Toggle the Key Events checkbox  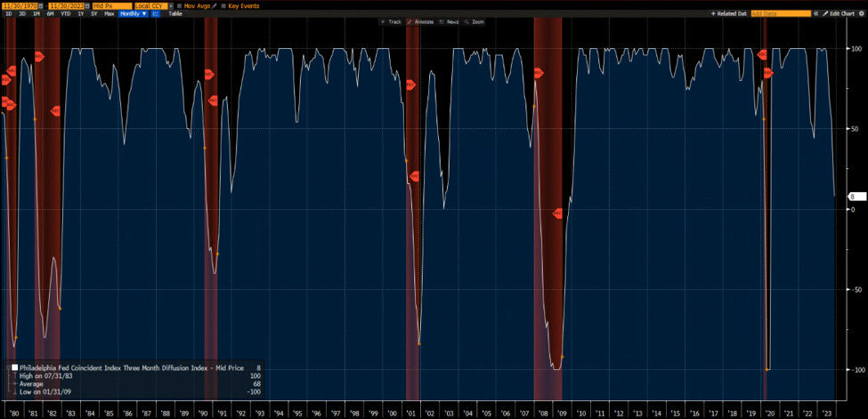223,6
